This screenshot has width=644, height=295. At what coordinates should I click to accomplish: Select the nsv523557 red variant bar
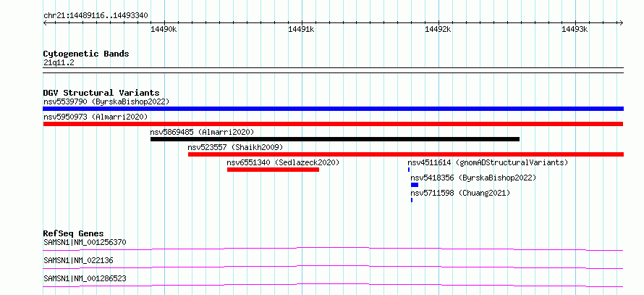[x=406, y=154]
